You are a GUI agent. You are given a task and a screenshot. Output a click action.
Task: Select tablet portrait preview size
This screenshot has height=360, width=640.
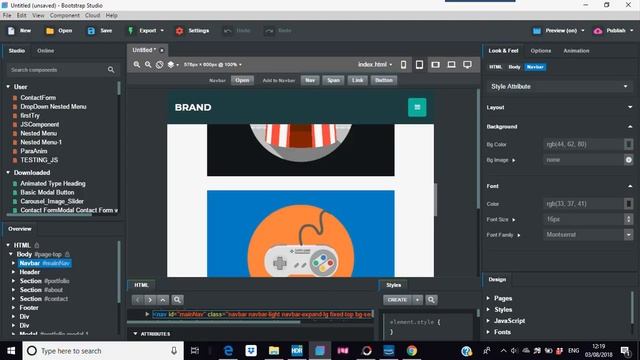419,64
